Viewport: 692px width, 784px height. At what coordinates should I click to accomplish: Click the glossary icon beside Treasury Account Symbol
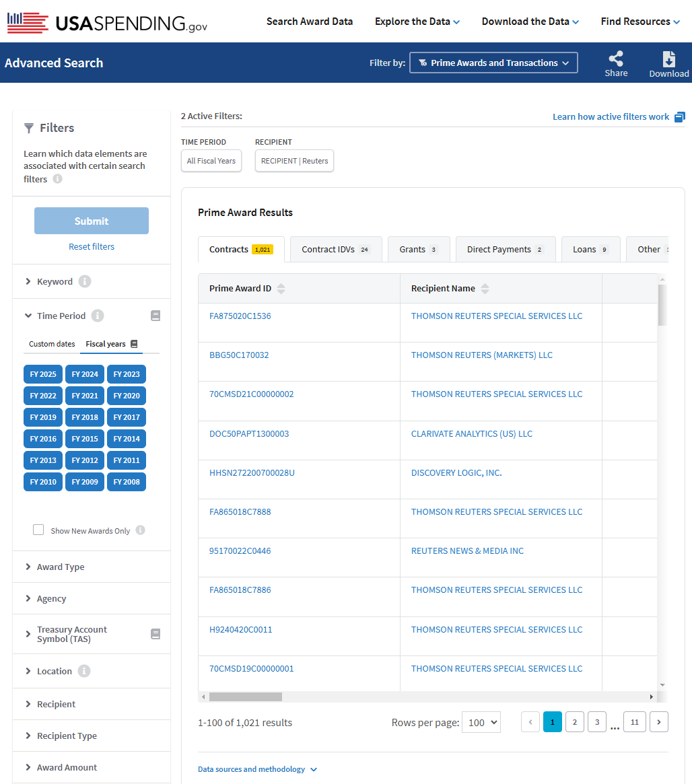point(155,634)
